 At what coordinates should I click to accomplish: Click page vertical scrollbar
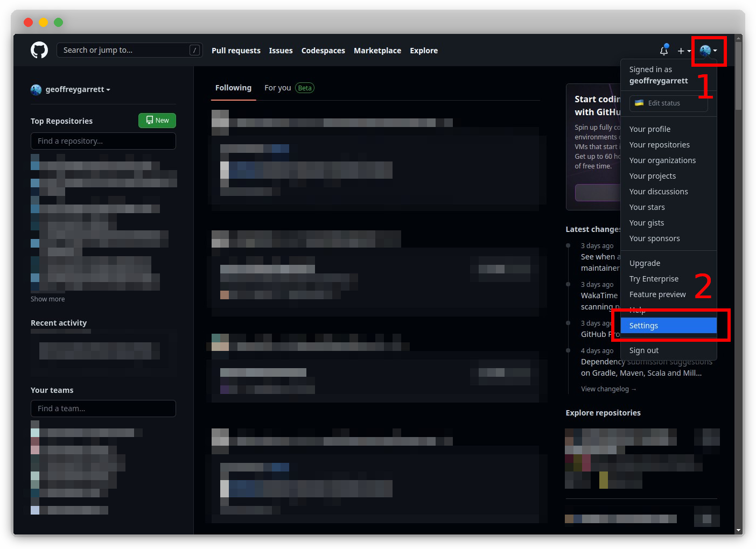click(x=739, y=75)
